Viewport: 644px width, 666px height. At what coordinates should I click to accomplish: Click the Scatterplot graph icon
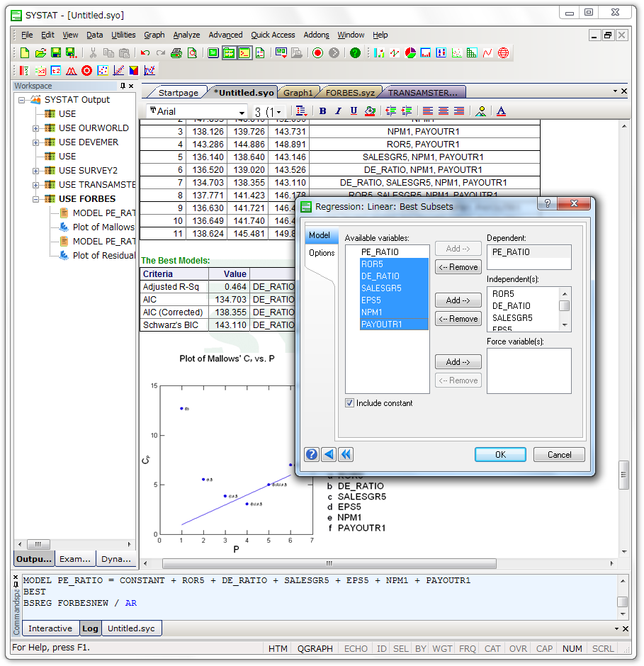pos(457,52)
